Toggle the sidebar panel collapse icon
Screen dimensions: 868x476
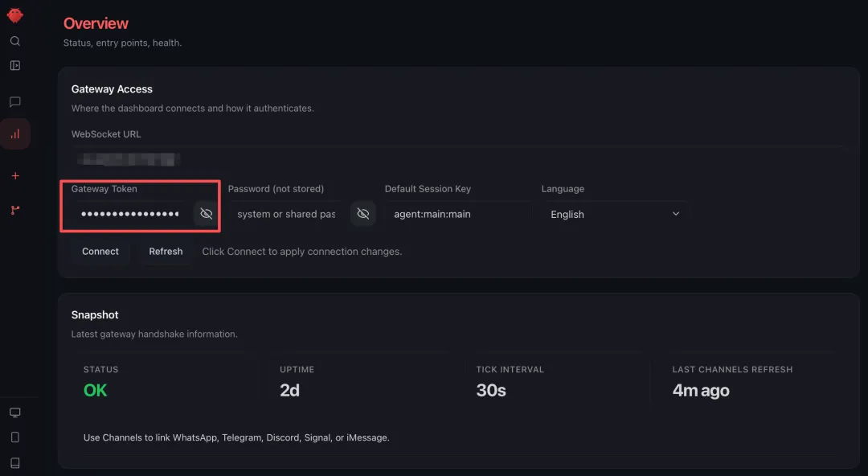coord(15,65)
